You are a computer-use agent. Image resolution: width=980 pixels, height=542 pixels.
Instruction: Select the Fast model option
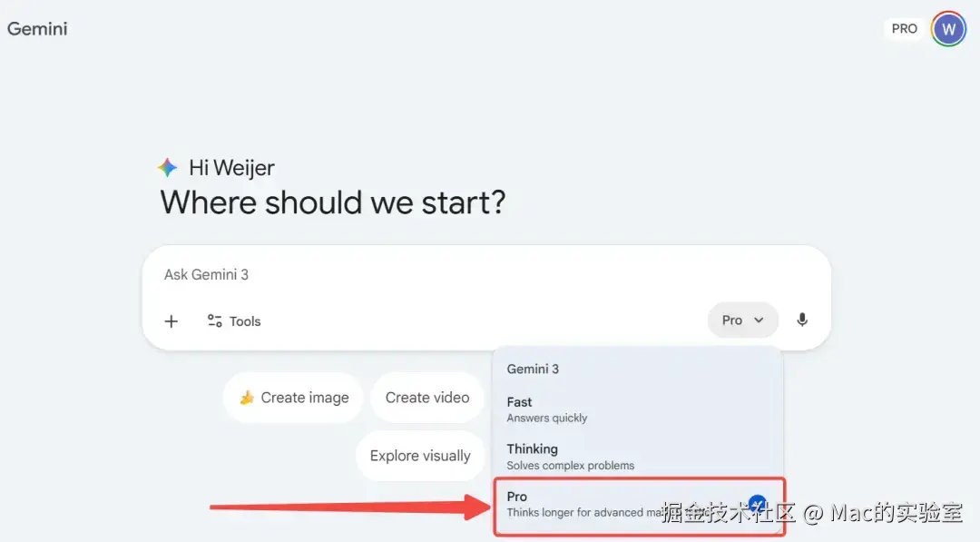tap(546, 409)
